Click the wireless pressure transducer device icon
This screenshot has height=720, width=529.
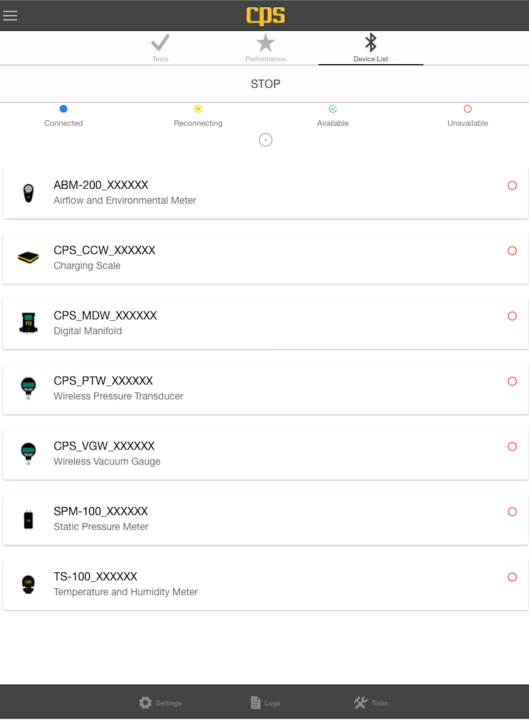click(28, 388)
